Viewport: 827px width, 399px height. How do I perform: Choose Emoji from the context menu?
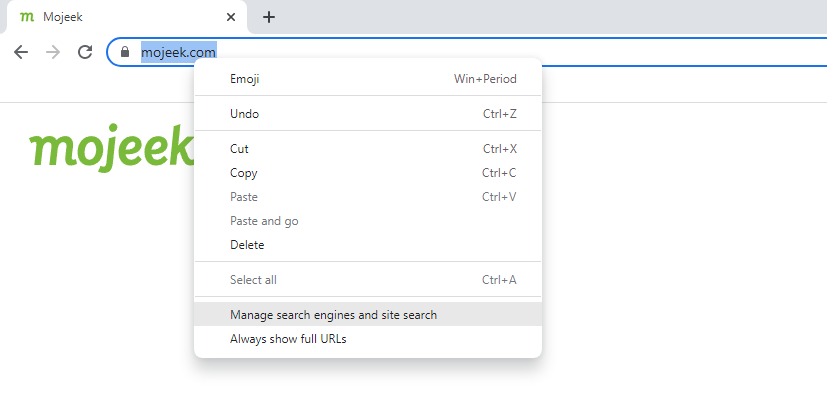tap(368, 79)
